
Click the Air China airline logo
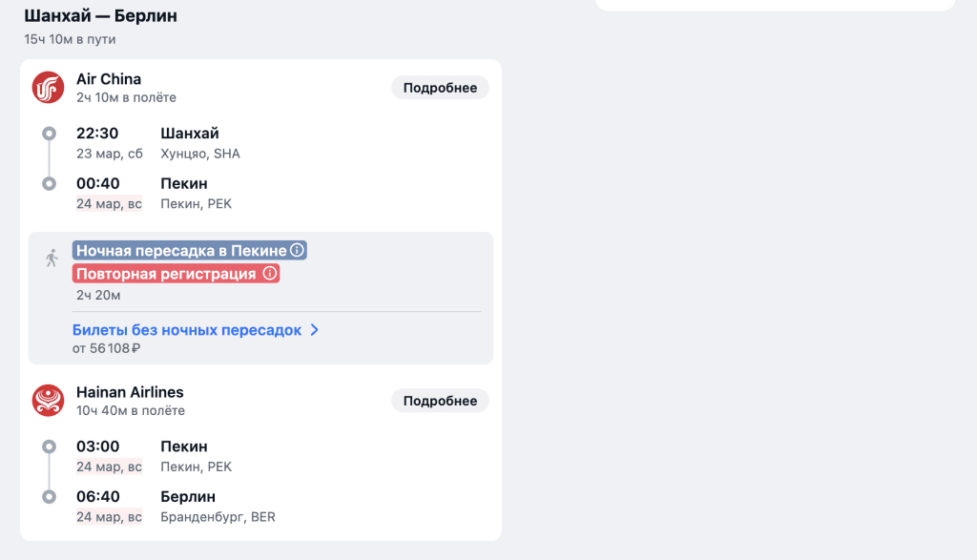[x=47, y=86]
